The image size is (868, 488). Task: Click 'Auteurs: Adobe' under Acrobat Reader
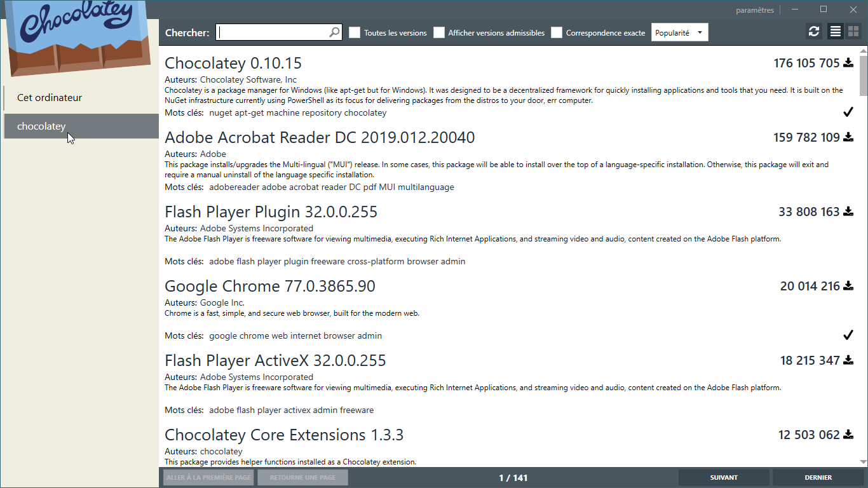pos(195,154)
